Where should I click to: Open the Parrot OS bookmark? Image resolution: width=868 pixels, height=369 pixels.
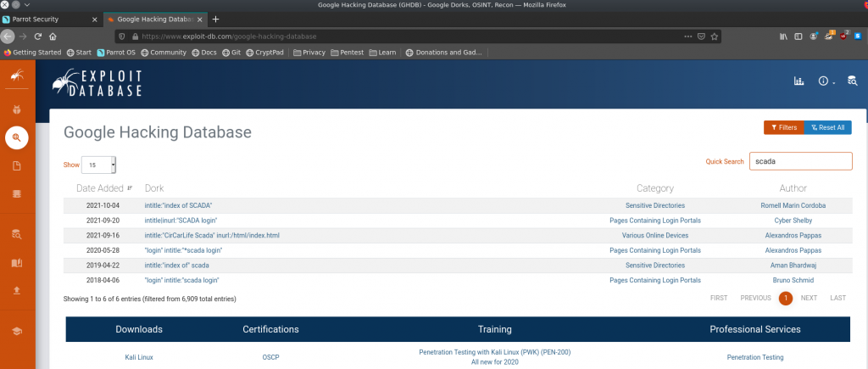click(x=116, y=53)
